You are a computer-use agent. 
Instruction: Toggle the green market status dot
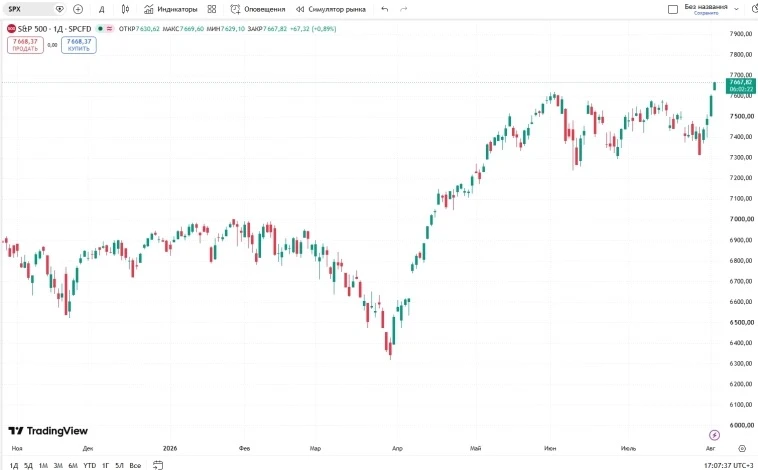click(x=100, y=29)
